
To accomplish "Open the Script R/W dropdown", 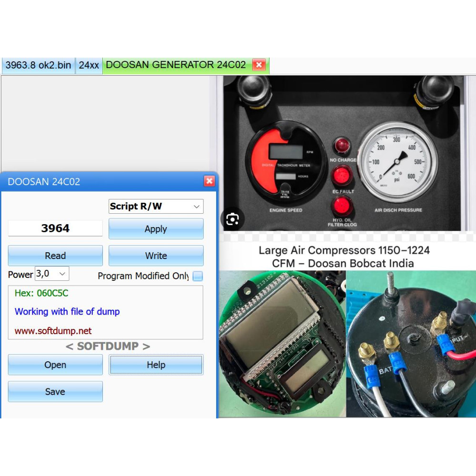I will coord(156,207).
